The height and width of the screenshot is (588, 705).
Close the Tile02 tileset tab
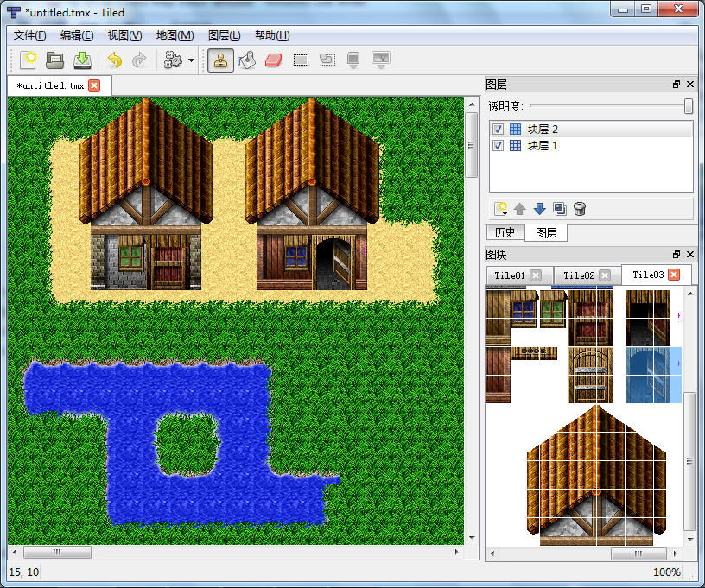tap(605, 275)
